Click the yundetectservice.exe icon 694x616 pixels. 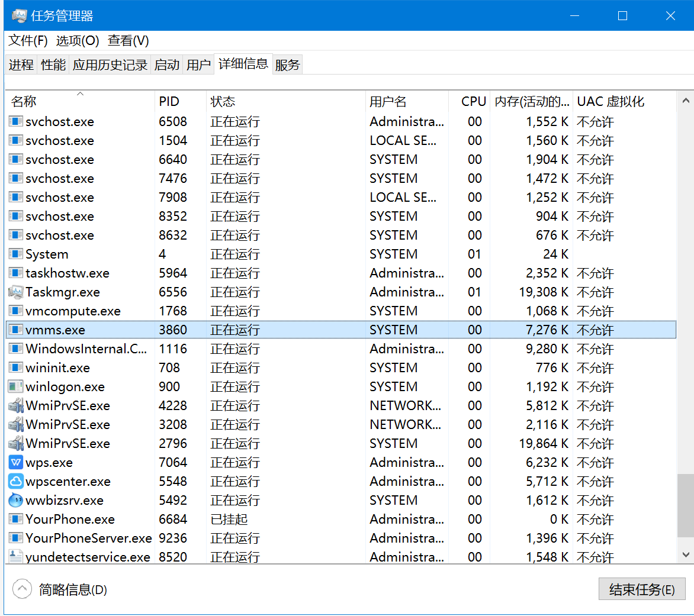pos(15,557)
